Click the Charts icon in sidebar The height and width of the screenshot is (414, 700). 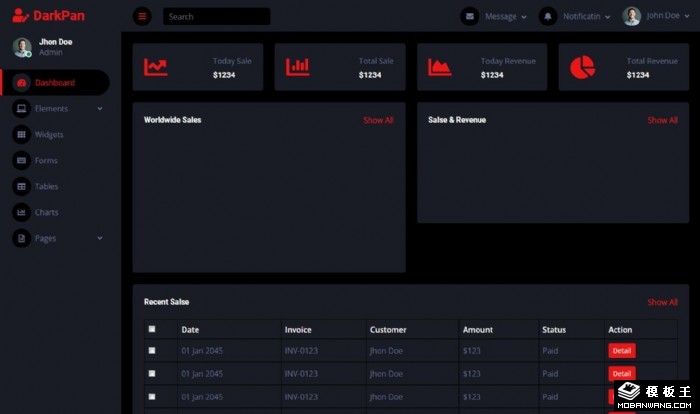point(22,212)
